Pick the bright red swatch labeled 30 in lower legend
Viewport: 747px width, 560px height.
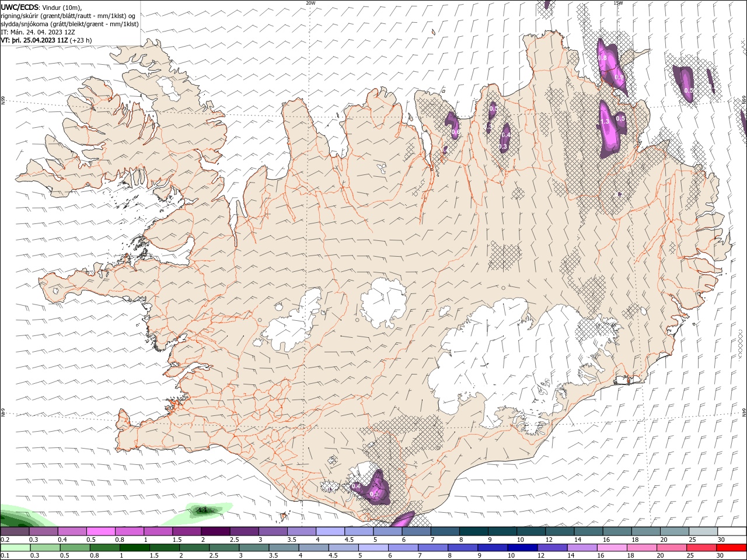(x=731, y=548)
